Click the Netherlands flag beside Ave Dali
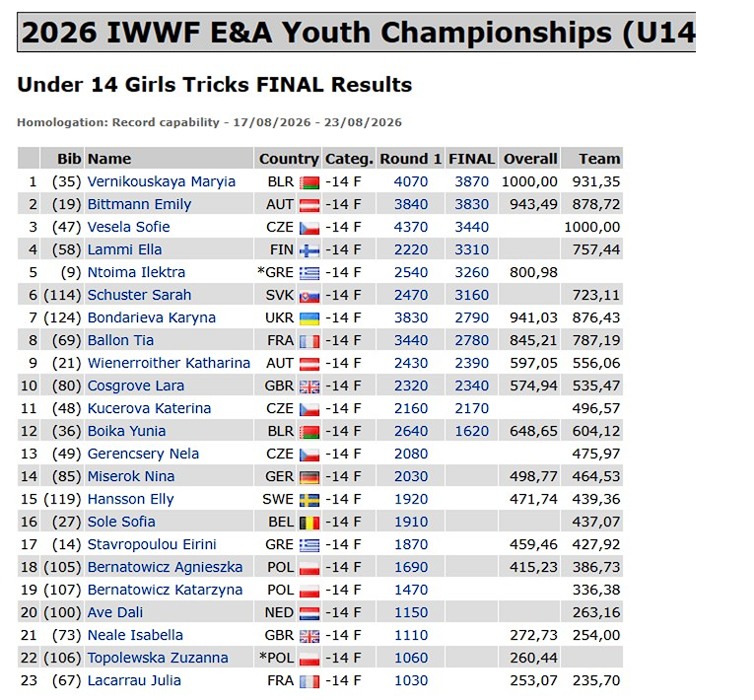754x700 pixels. click(309, 613)
